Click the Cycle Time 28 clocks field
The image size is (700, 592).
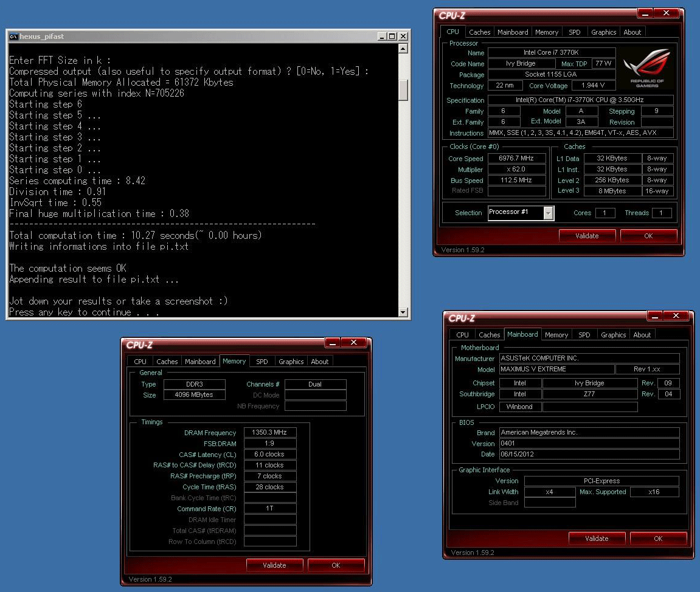pos(269,487)
